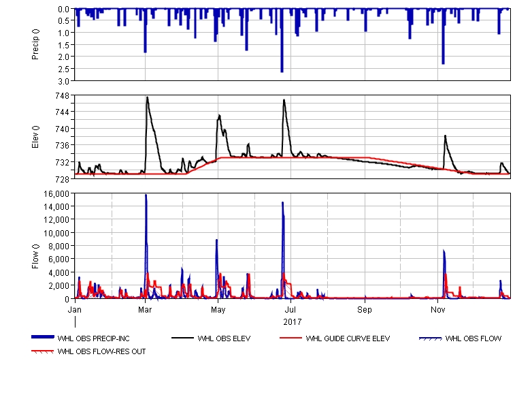Click the Flow () axis title

pyautogui.click(x=35, y=256)
